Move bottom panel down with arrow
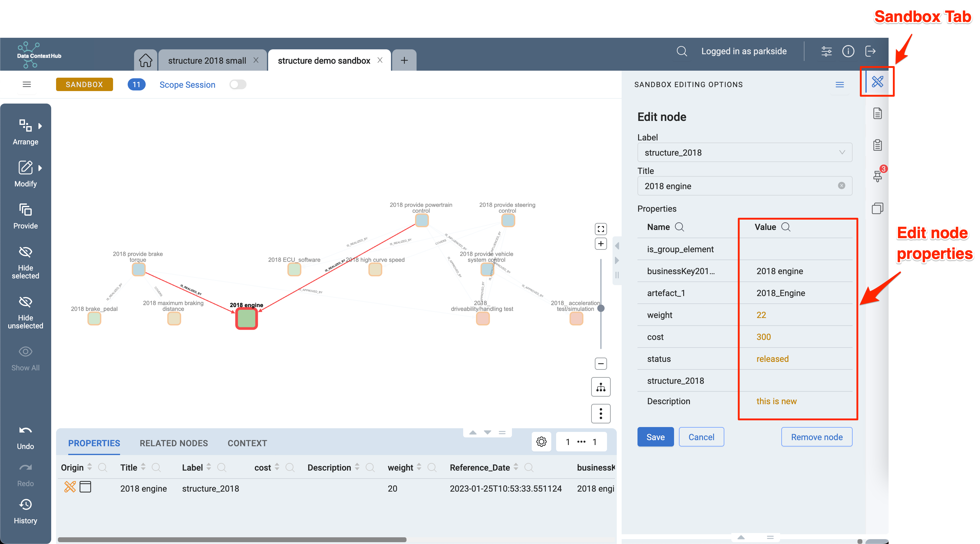Viewport: 980px width, 544px height. [x=487, y=432]
